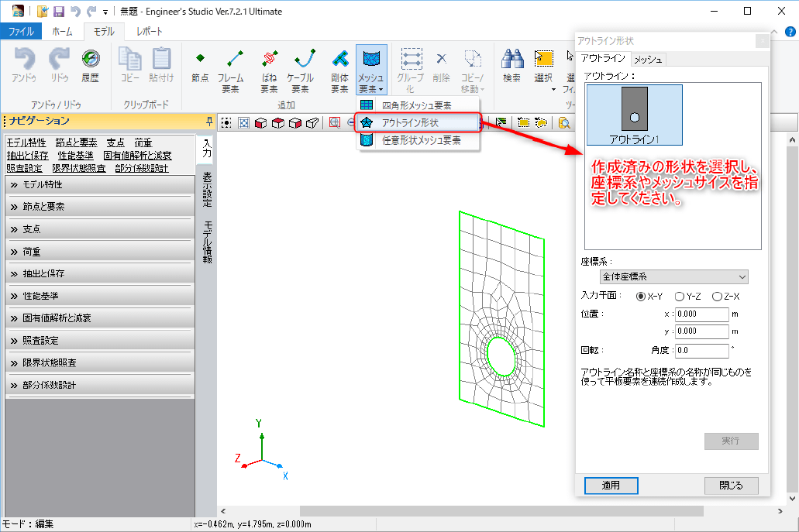Click the lasso selection toolbar icon
The image size is (799, 532).
[x=541, y=122]
